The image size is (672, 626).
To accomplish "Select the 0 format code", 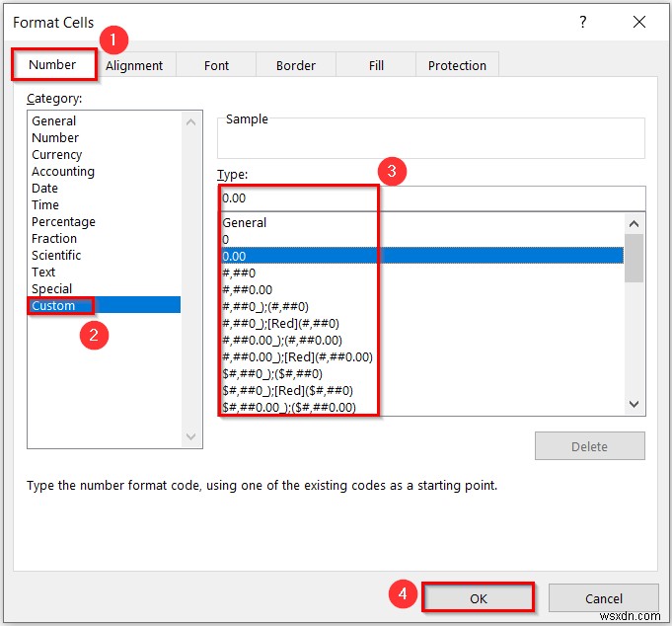I will click(422, 239).
